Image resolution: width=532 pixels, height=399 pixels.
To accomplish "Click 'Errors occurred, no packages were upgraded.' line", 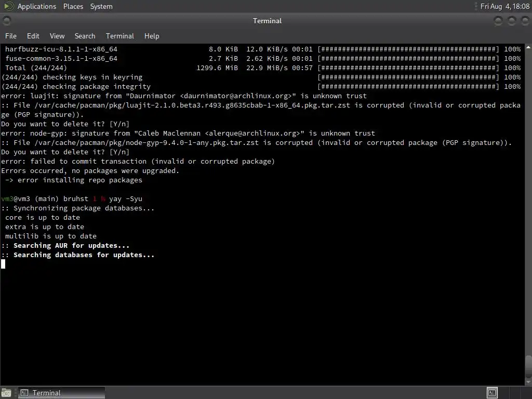I will (x=90, y=170).
